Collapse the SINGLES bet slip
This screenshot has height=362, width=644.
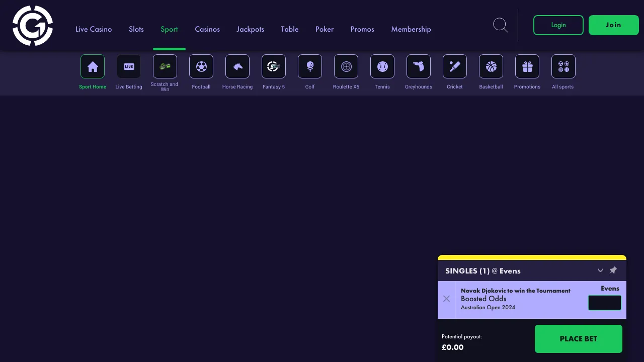600,270
